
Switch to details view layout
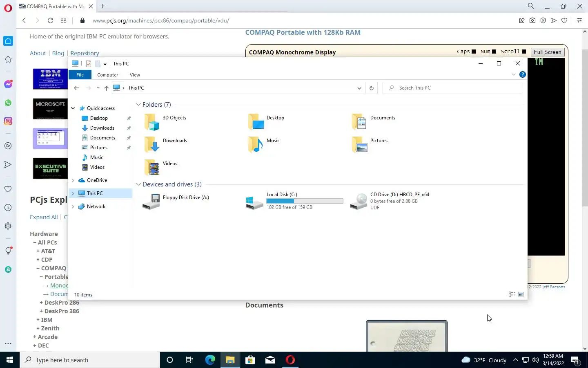[512, 294]
